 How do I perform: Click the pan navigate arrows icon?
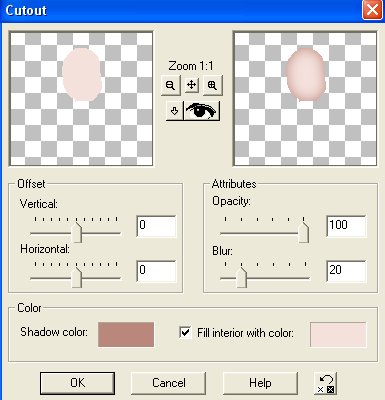(191, 85)
